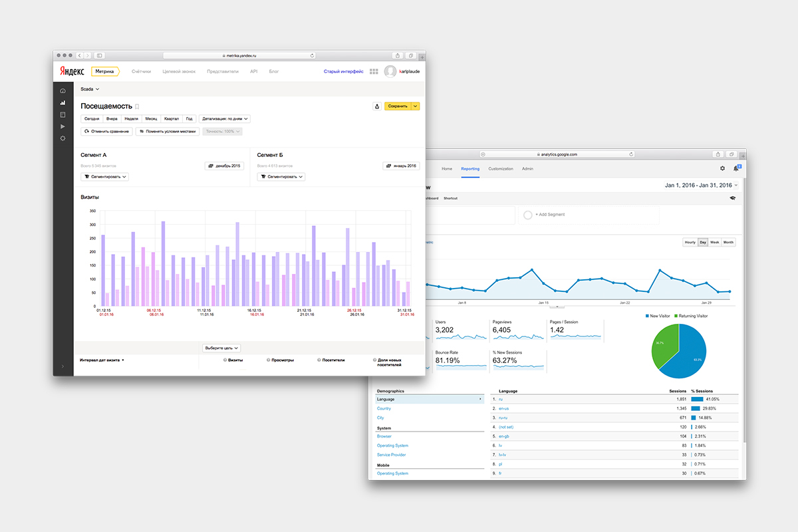Open the Старый интерфейс link

[x=344, y=71]
